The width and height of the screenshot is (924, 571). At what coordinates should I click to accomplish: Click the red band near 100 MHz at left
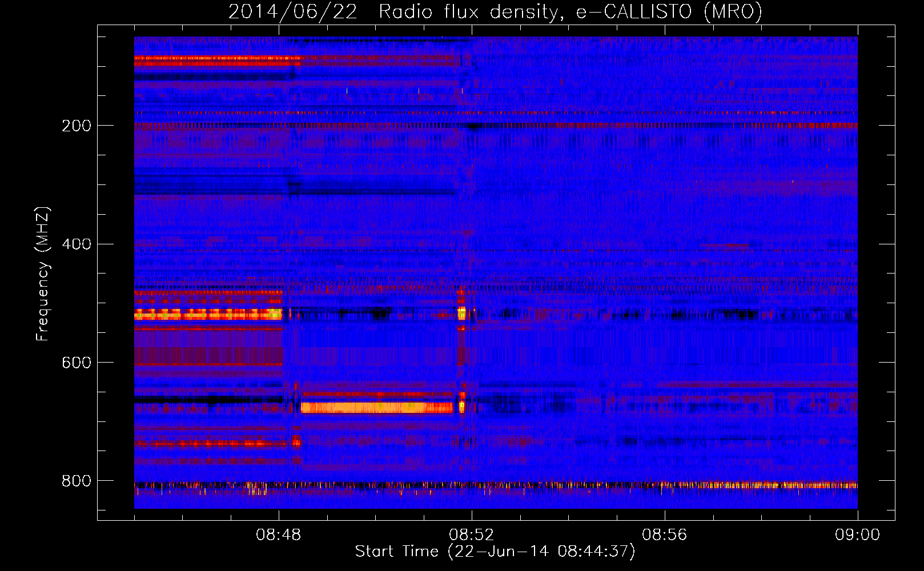tap(217, 61)
